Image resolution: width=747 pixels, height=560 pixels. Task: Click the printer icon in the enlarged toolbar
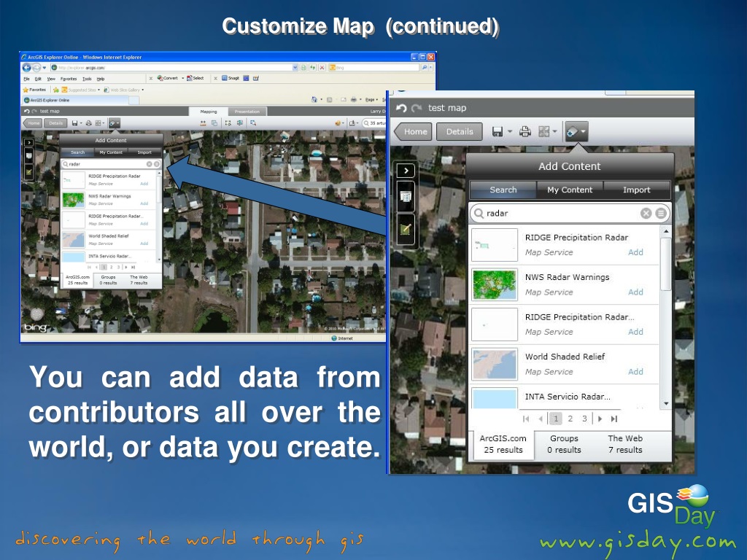point(525,131)
